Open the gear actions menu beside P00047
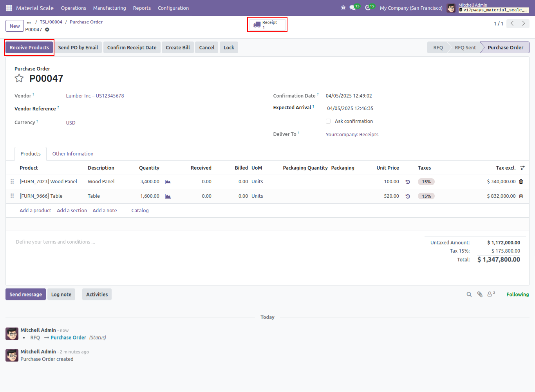Screen dimensions: 535x392 click(47, 30)
